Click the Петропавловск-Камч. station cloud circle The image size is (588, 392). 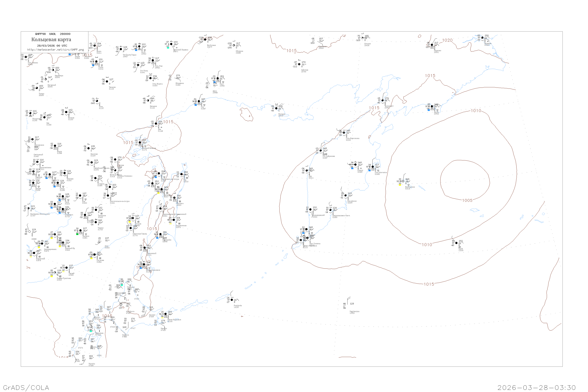(x=330, y=210)
